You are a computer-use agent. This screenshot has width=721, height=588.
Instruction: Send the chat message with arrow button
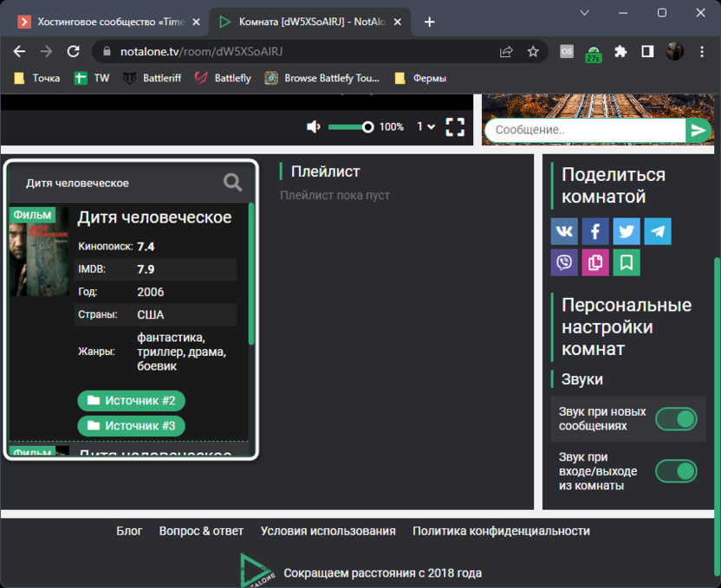coord(698,130)
